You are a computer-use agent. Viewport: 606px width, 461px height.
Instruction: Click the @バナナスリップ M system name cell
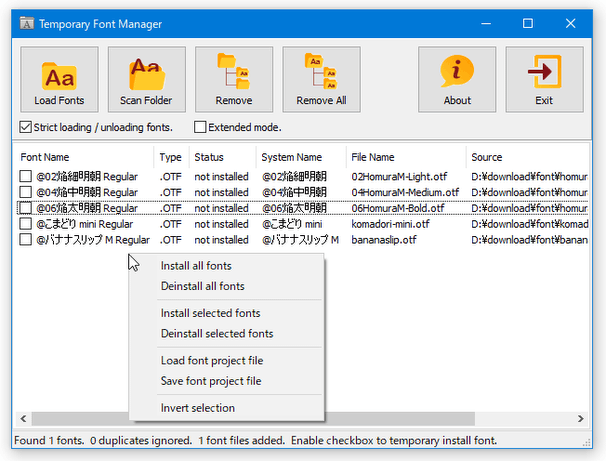click(300, 240)
